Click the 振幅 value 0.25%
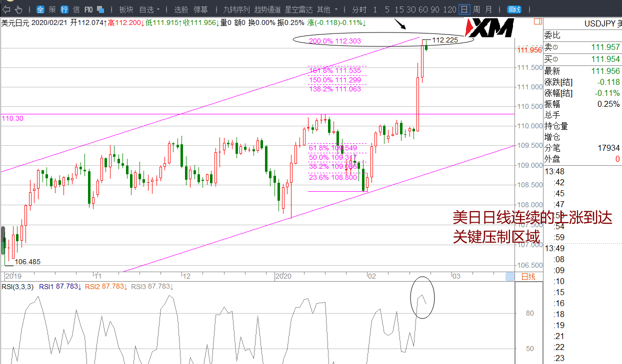Image resolution: width=622 pixels, height=364 pixels. [x=608, y=104]
